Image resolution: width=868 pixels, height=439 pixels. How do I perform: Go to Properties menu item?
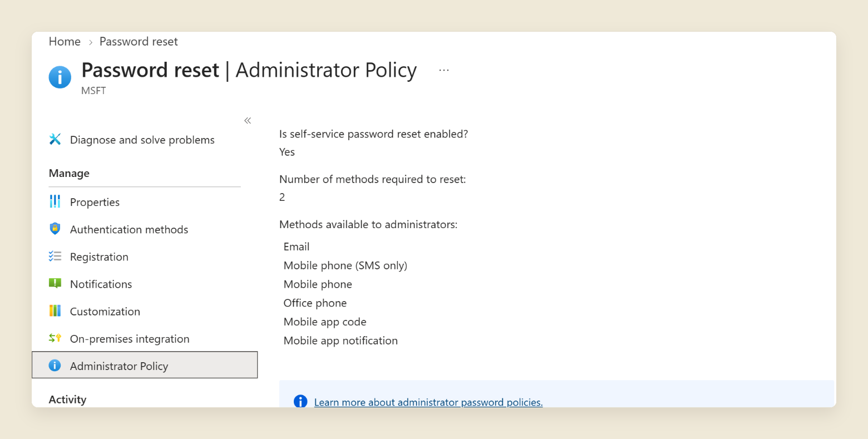tap(95, 202)
